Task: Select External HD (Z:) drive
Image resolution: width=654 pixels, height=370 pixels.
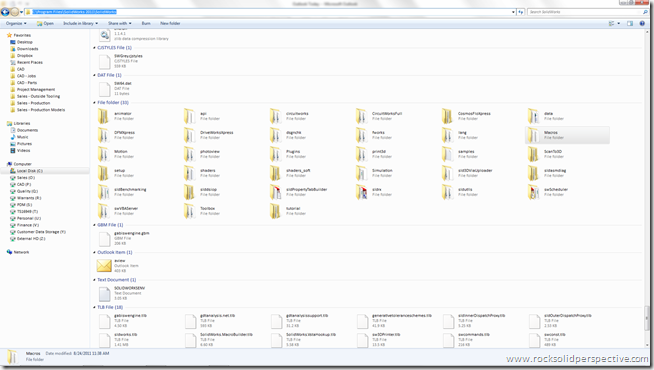Action: 28,239
